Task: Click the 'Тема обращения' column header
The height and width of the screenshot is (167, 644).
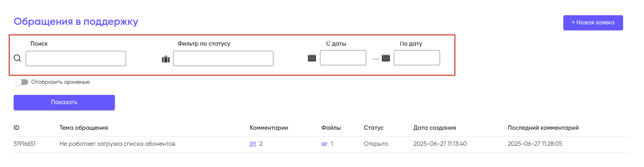Action: [x=84, y=128]
